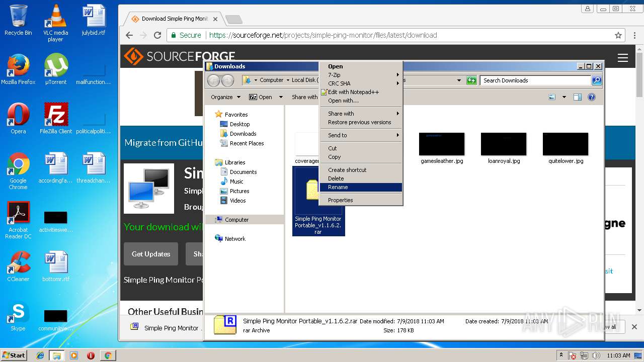
Task: Select Edit with Notepad++
Action: (361, 92)
